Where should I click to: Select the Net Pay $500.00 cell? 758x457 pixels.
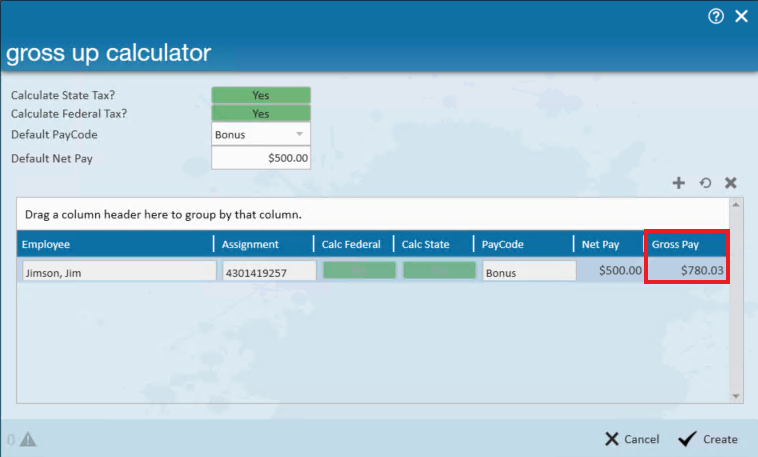[611, 270]
